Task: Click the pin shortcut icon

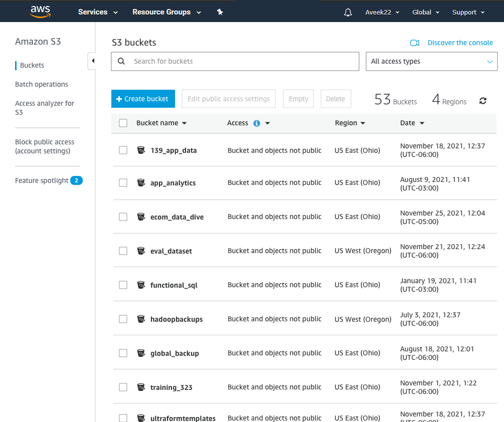Action: click(220, 12)
